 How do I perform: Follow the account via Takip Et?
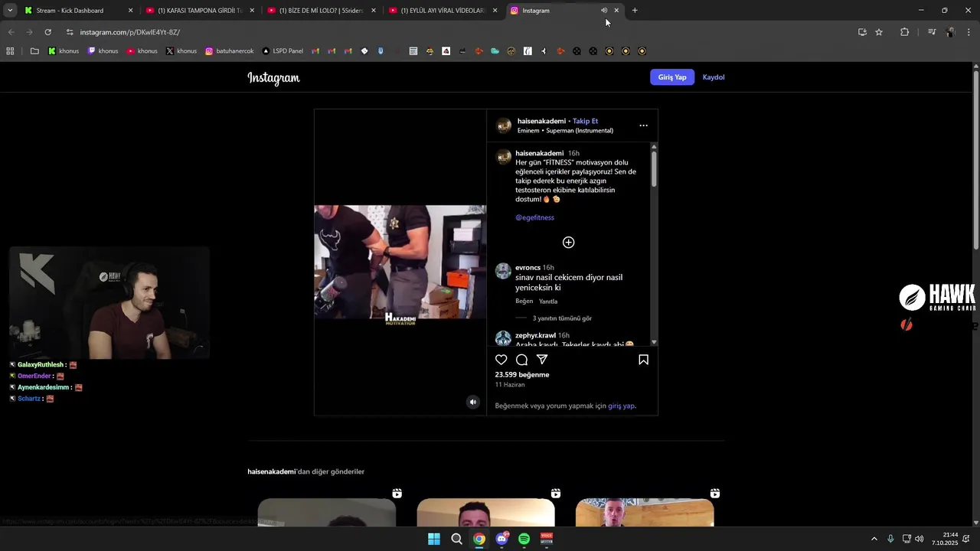tap(586, 121)
